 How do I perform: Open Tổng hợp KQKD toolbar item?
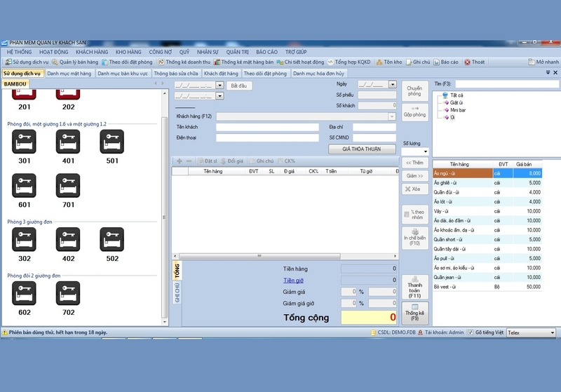tap(349, 62)
